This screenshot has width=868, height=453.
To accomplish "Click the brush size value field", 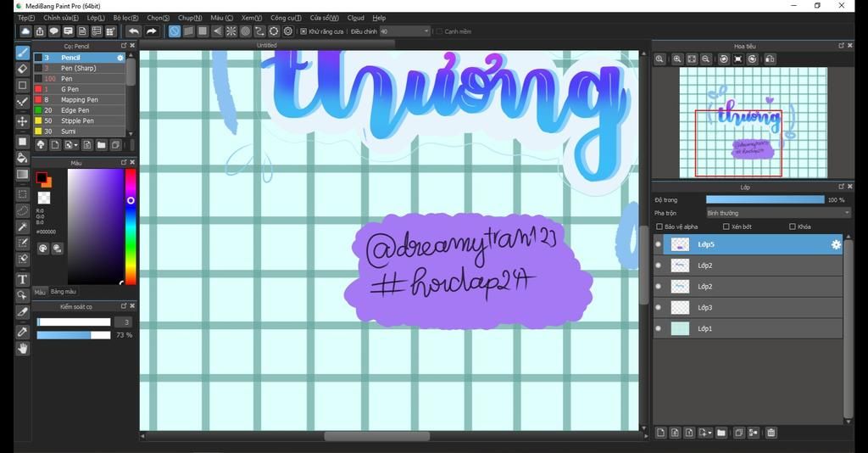I will (124, 322).
